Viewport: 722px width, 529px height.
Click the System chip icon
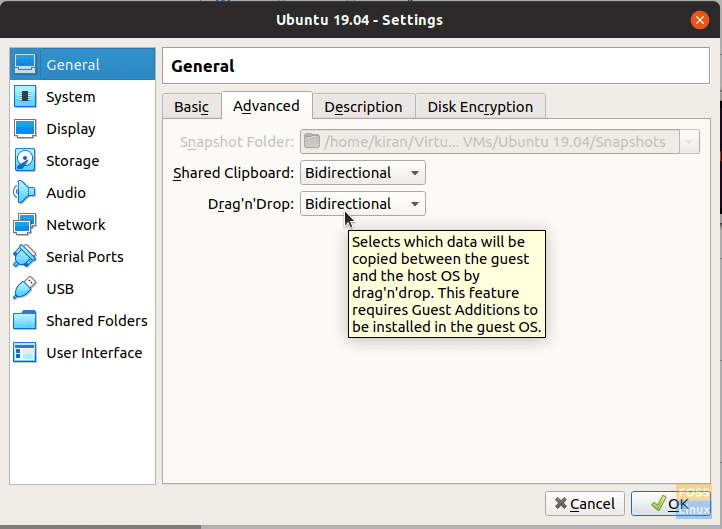25,96
